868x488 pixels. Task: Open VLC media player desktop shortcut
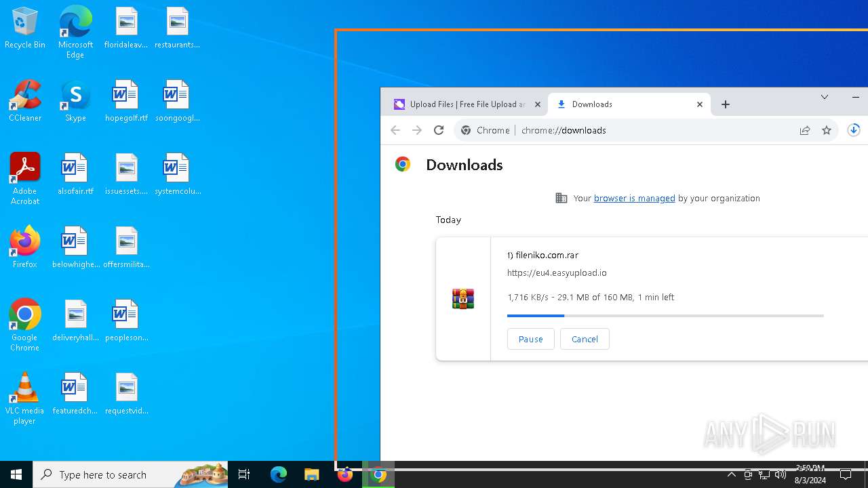(x=25, y=399)
